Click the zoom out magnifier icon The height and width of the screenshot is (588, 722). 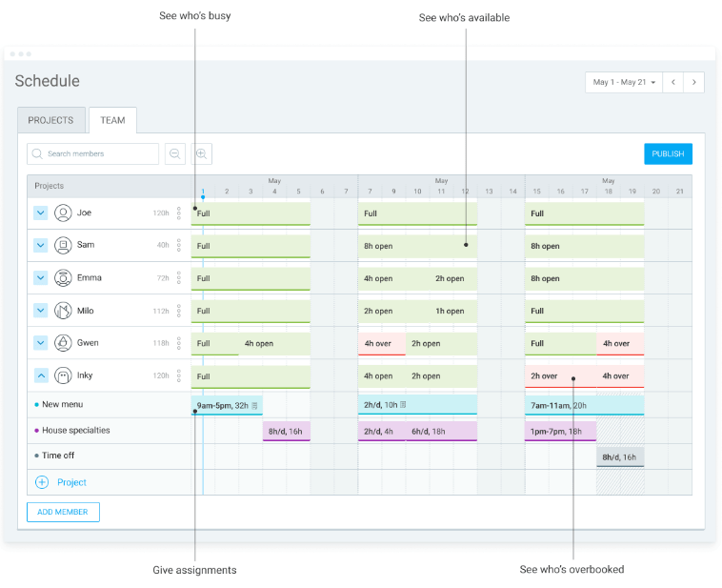tap(174, 153)
